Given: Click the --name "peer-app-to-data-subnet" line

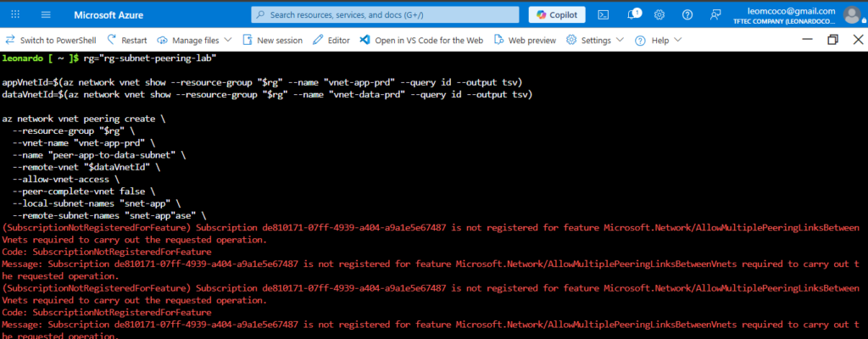Looking at the screenshot, I should point(98,156).
